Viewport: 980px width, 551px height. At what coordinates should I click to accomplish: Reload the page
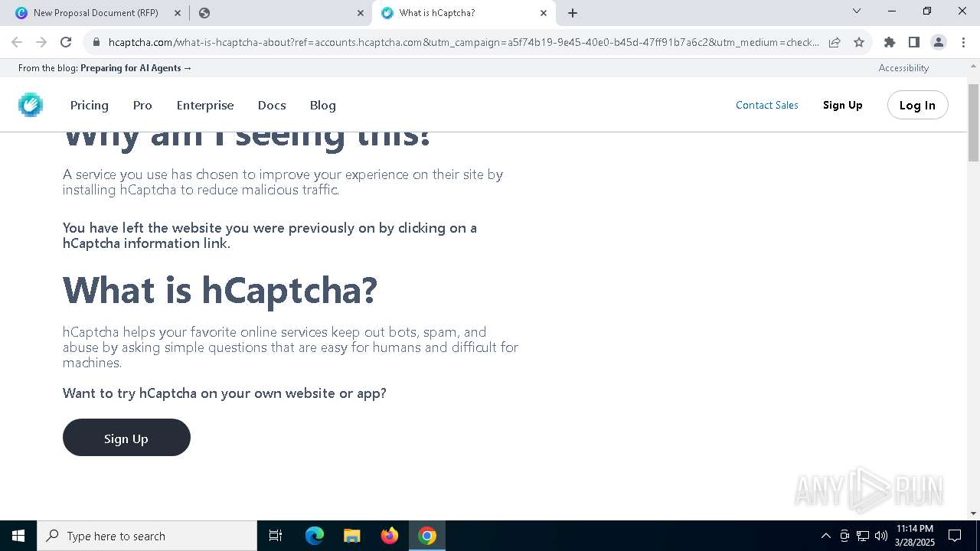coord(66,42)
